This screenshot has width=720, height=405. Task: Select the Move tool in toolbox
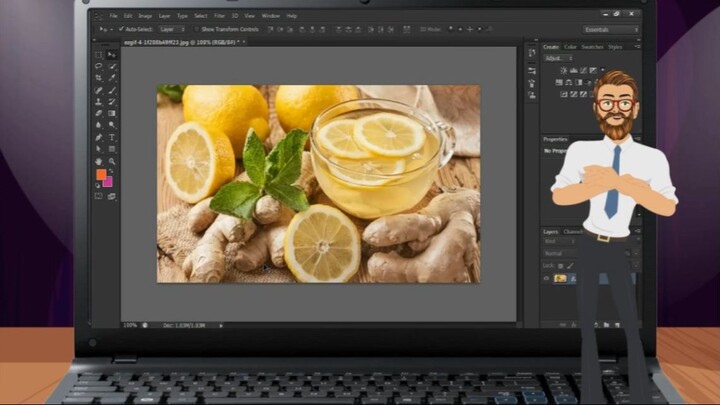click(112, 55)
